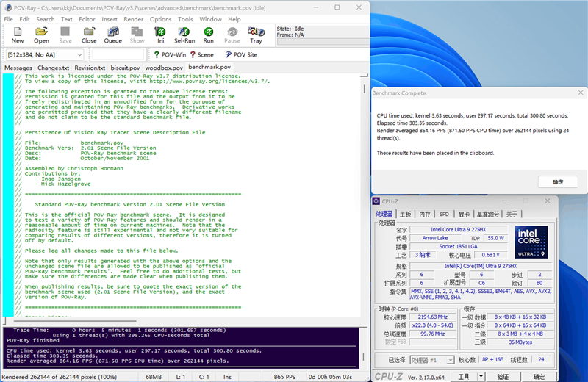Switch to the 内存 tab in CPU-Z
The image size is (588, 382).
coord(425,215)
